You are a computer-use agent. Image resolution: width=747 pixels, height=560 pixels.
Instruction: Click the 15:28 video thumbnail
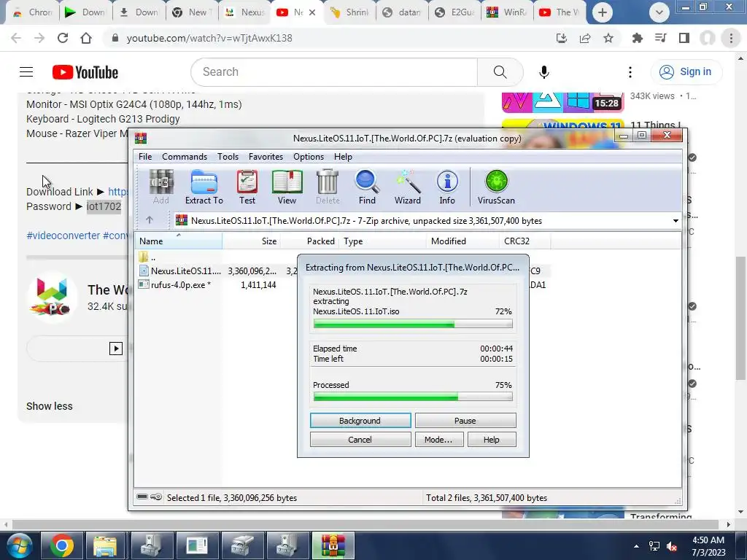562,102
